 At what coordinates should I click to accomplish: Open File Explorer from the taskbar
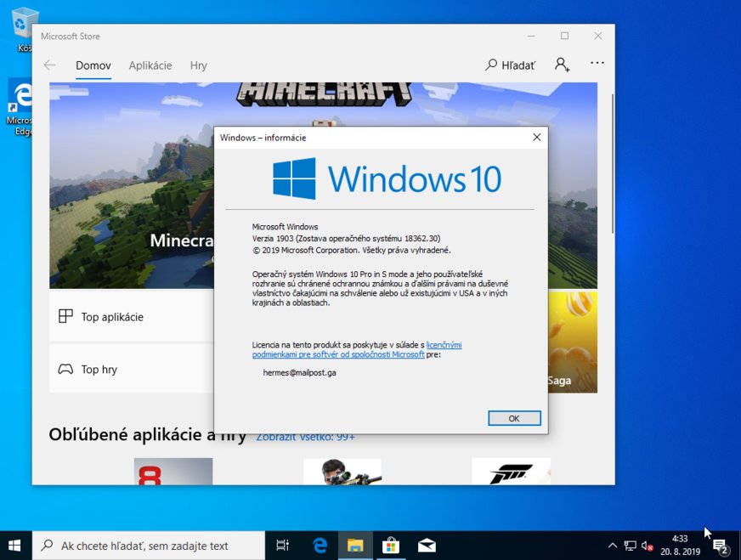(355, 546)
